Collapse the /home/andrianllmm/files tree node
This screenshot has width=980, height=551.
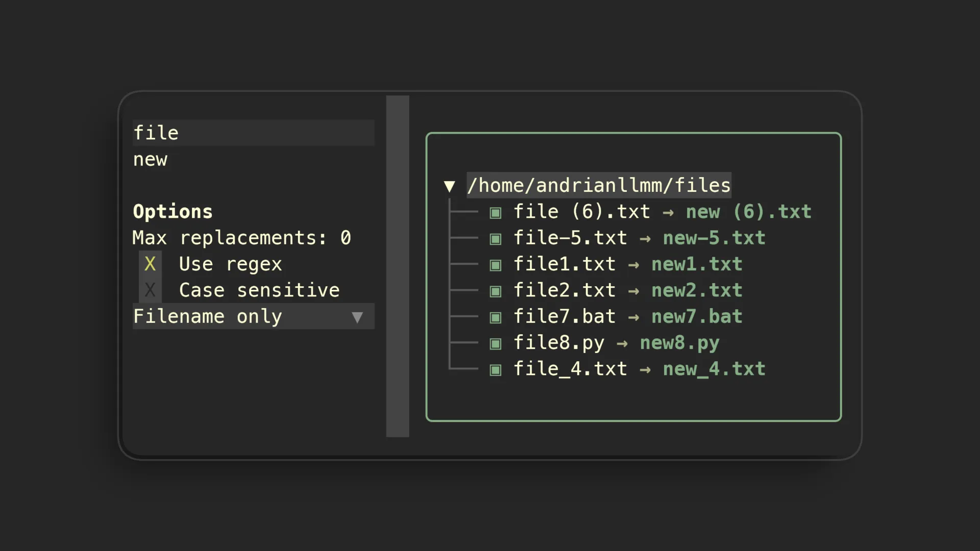click(449, 186)
